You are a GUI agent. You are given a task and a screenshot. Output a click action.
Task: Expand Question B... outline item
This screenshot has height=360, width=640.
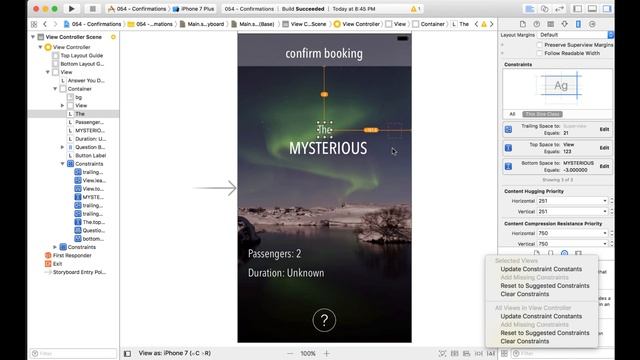[62, 147]
